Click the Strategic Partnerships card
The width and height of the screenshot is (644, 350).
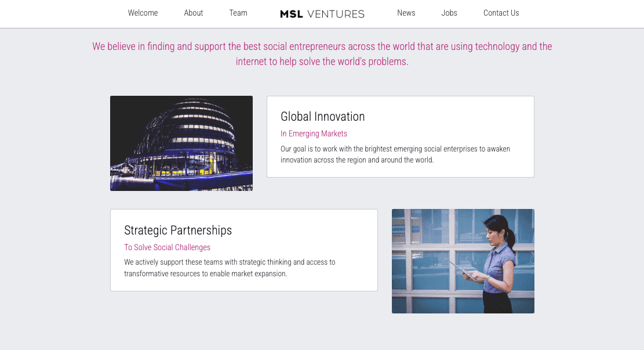(x=243, y=250)
